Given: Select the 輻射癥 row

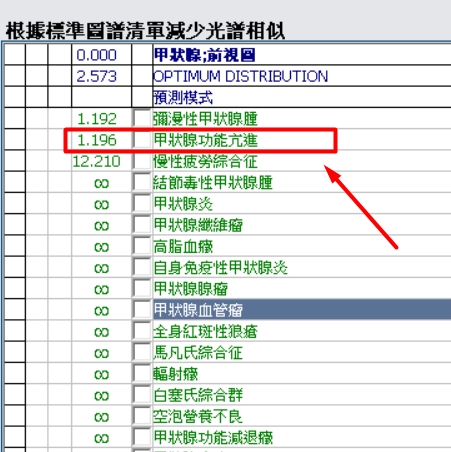Looking at the screenshot, I should [x=302, y=374].
